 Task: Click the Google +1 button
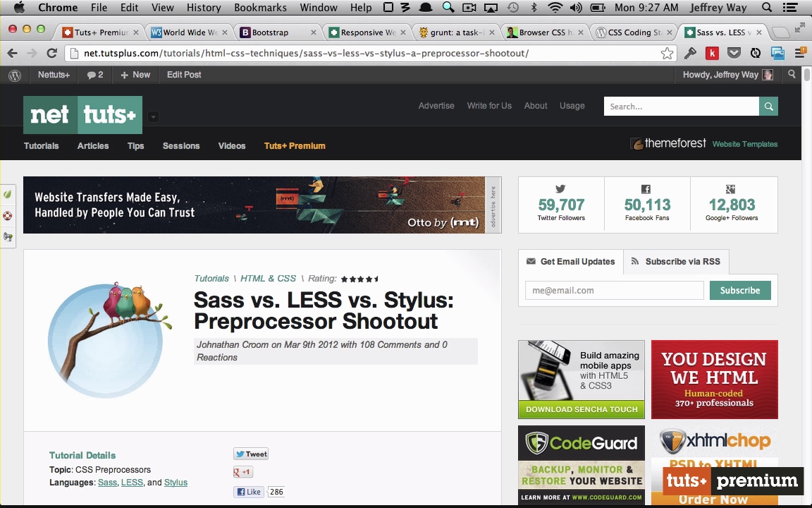(243, 472)
